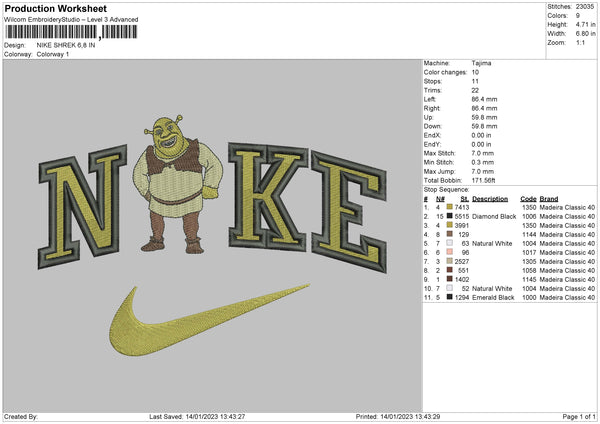Screen dimensions: 600x424
Task: Click the 'Color changes:' label
Action: [x=445, y=72]
